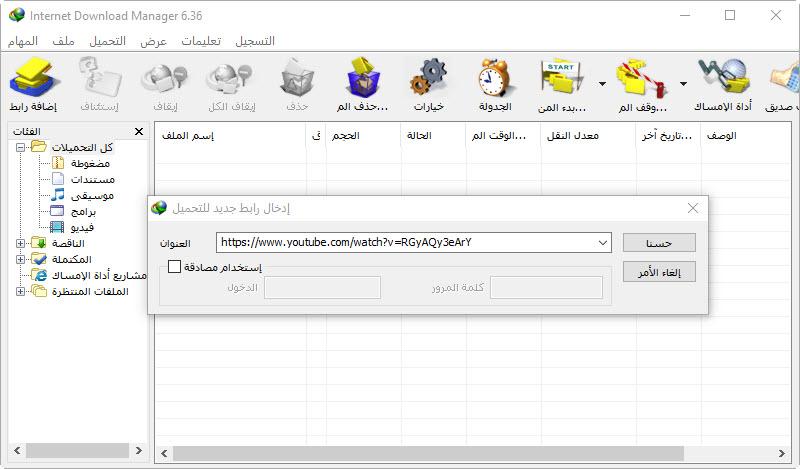The image size is (800, 469).
Task: Open أداة الإمساك (Grabber) icon
Action: 723,77
